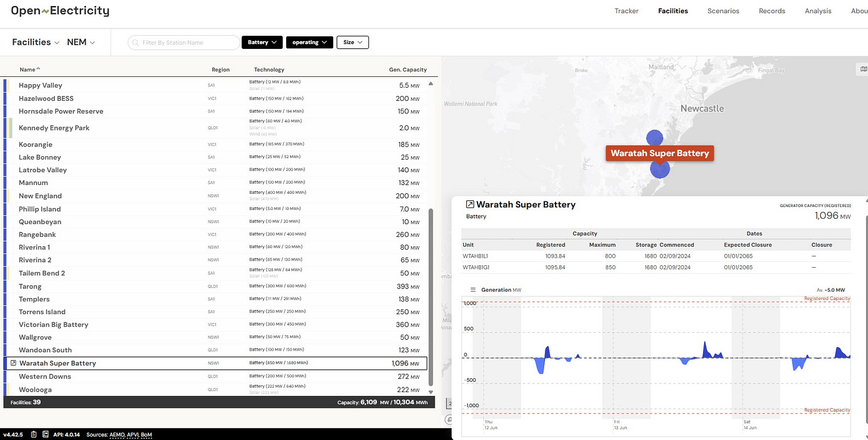The width and height of the screenshot is (868, 440).
Task: Select the Riverina 1 facility
Action: (x=215, y=247)
